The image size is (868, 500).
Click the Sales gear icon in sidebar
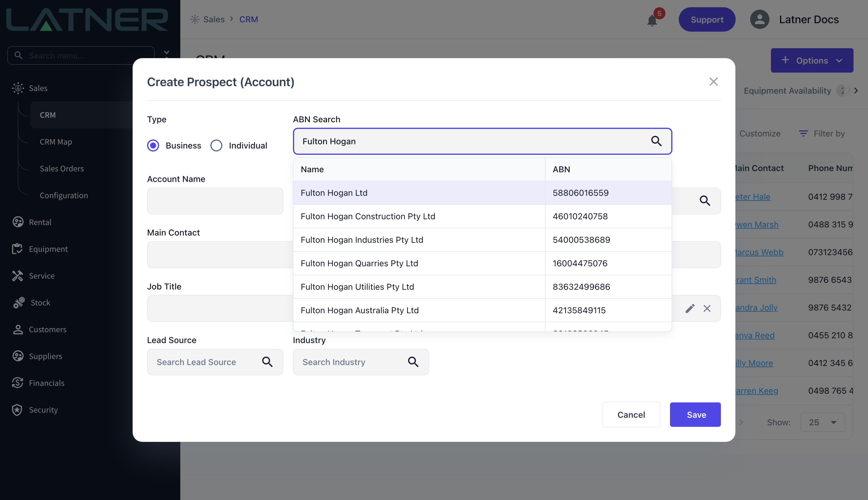pos(18,88)
